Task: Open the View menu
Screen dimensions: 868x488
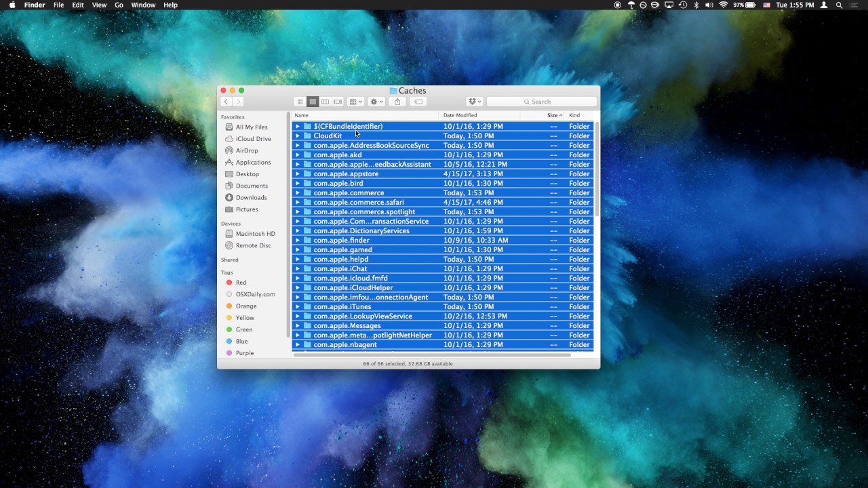Action: click(99, 5)
